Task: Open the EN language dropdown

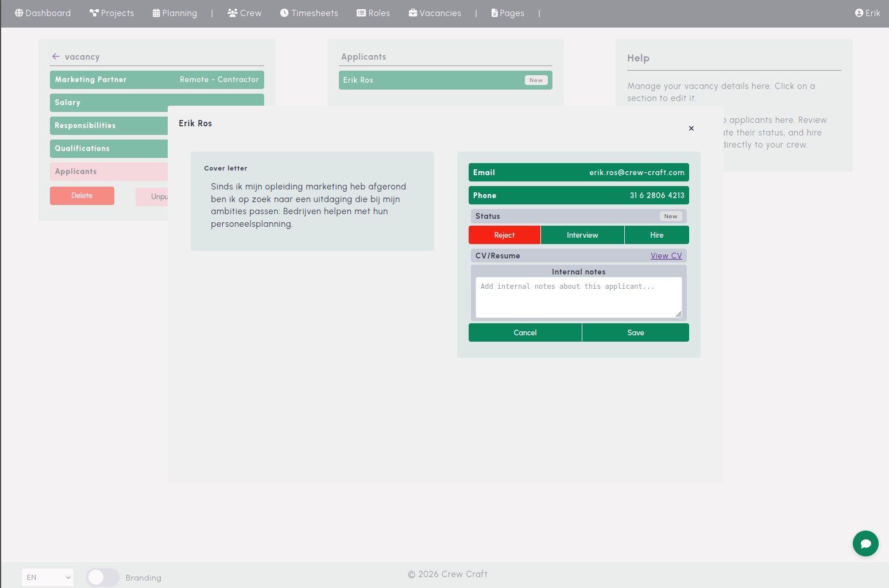Action: pyautogui.click(x=48, y=577)
